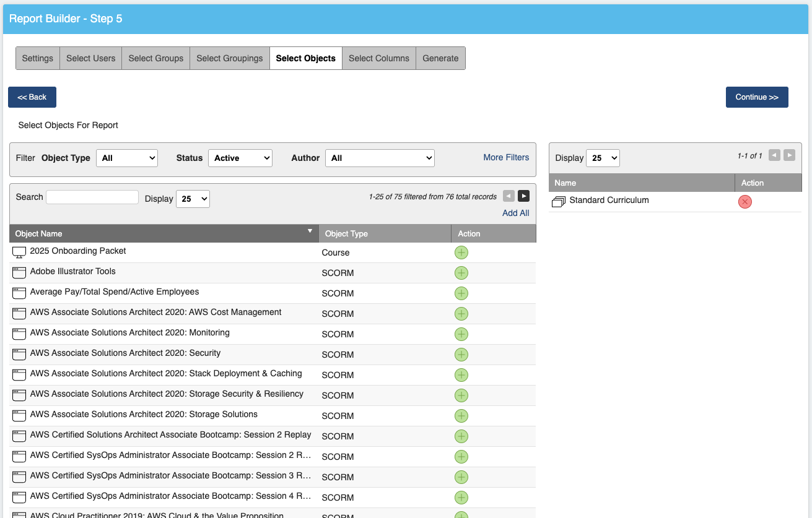Viewport: 812px width, 518px height.
Task: Click the Continue button
Action: coord(757,97)
